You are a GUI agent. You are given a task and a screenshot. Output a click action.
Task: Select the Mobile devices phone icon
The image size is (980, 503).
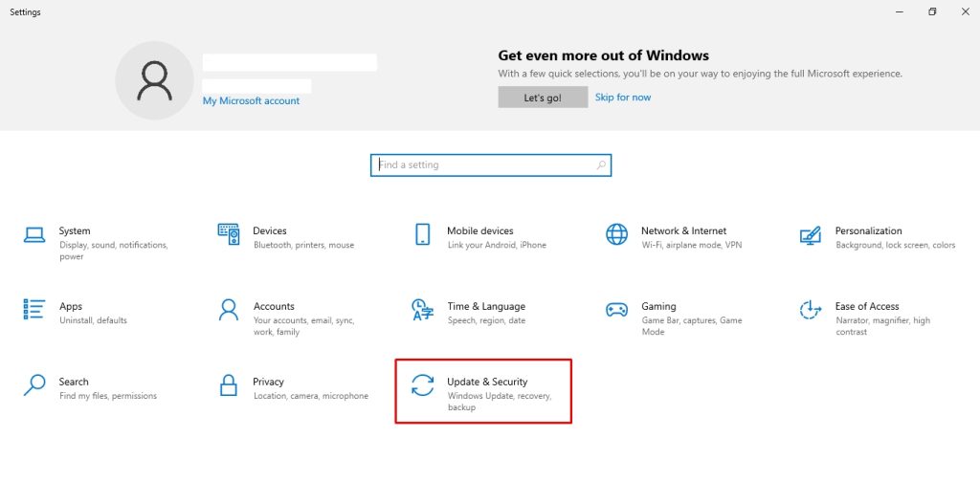coord(422,234)
